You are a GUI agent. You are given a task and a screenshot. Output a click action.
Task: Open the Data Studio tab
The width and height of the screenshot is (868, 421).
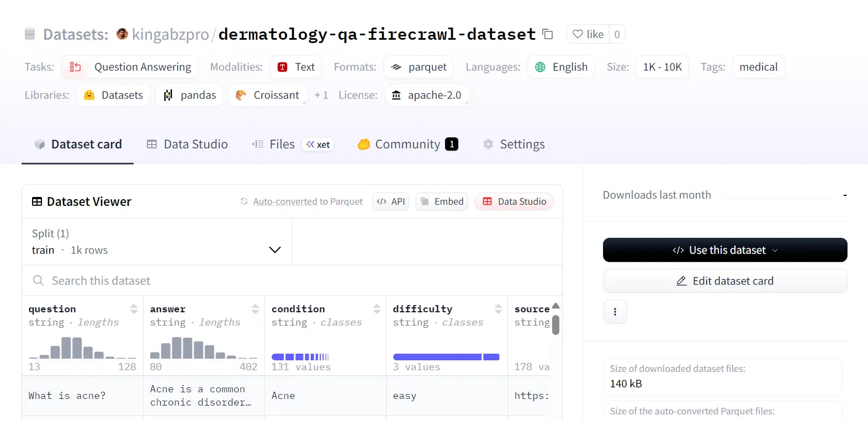coord(187,144)
